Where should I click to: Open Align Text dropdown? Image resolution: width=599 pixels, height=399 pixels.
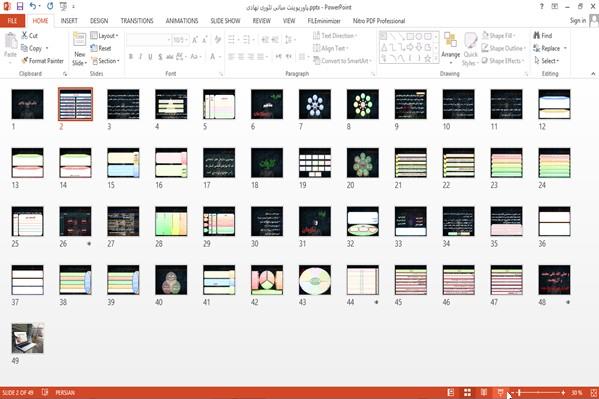(330, 48)
